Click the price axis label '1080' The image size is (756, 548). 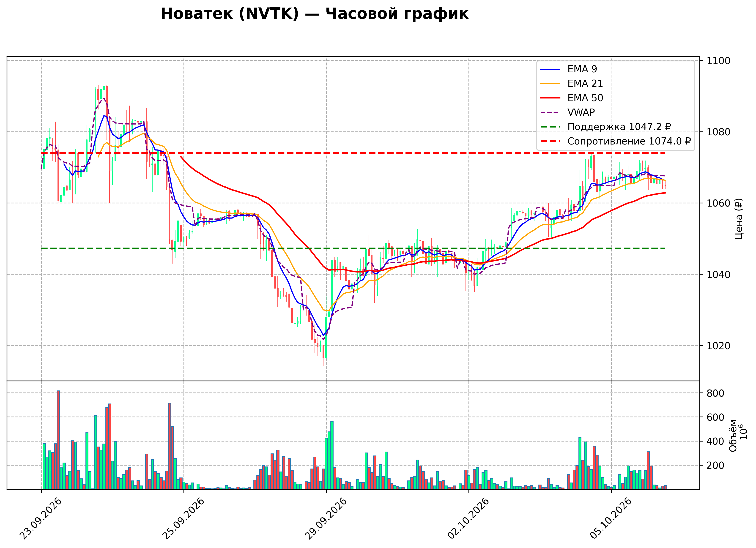tap(719, 132)
